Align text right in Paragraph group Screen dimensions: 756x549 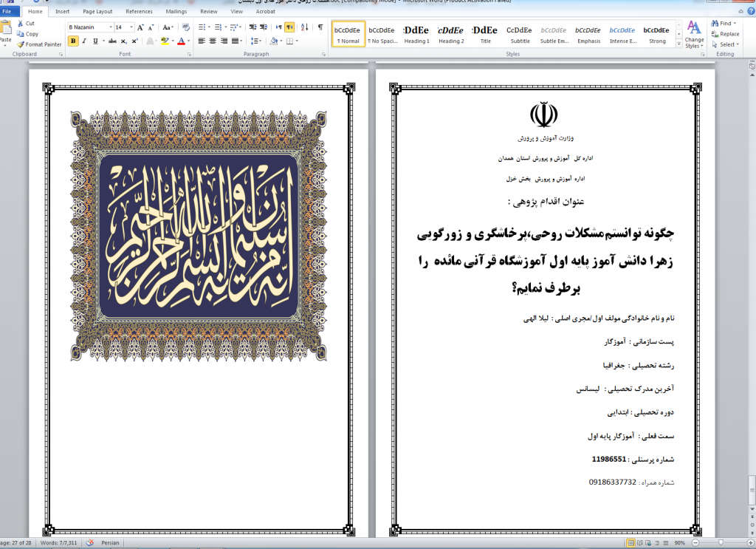point(224,41)
